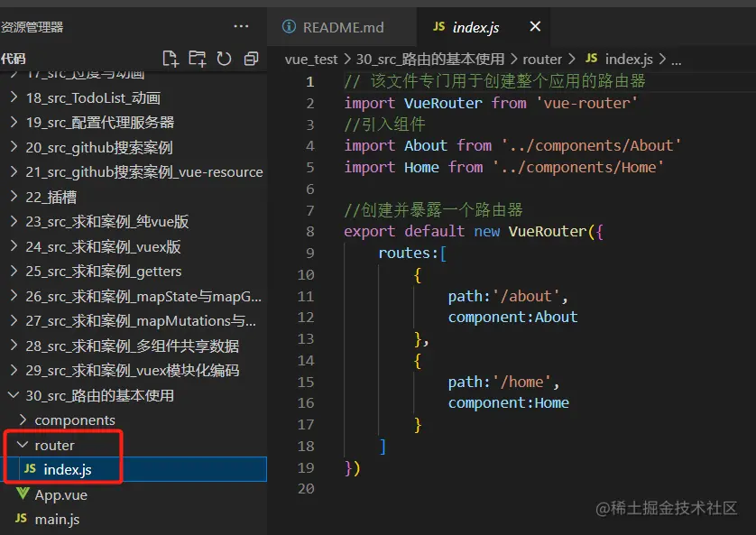This screenshot has height=535, width=756.
Task: Click path:'/about' on line 11
Action: point(503,296)
